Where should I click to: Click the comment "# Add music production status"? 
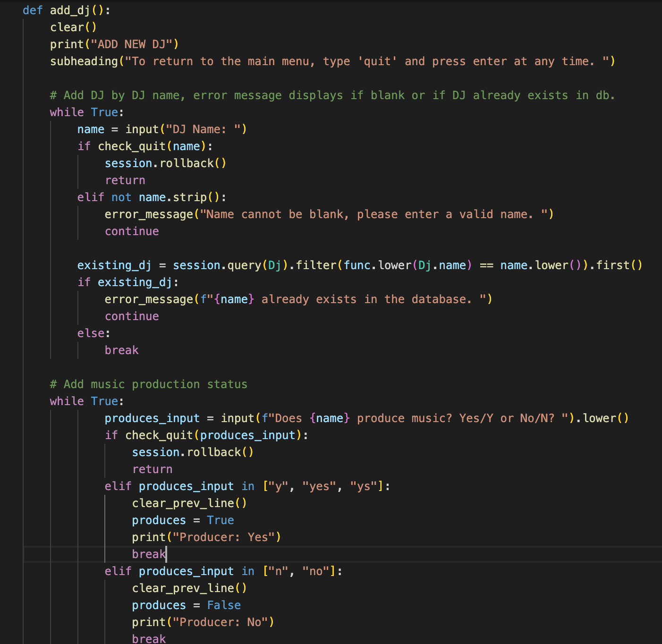pyautogui.click(x=149, y=384)
